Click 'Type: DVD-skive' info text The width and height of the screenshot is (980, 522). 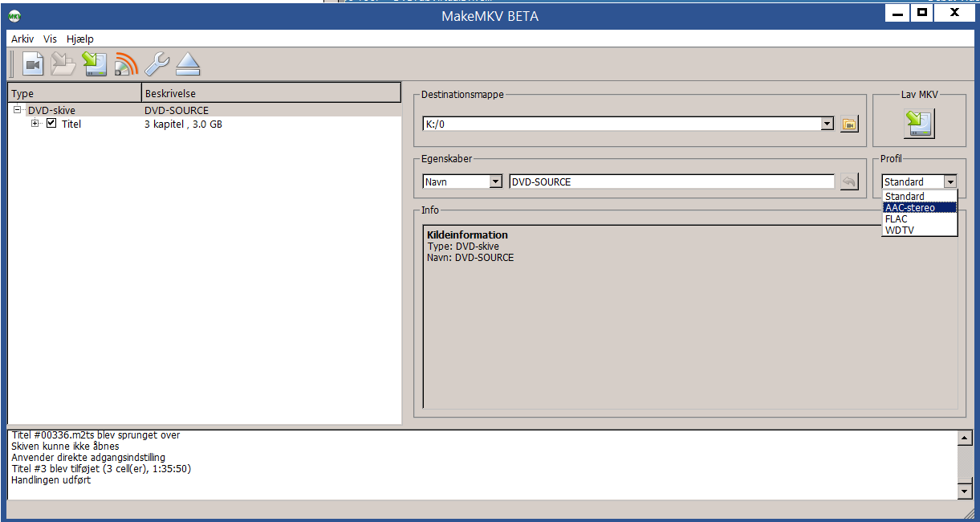pyautogui.click(x=463, y=246)
